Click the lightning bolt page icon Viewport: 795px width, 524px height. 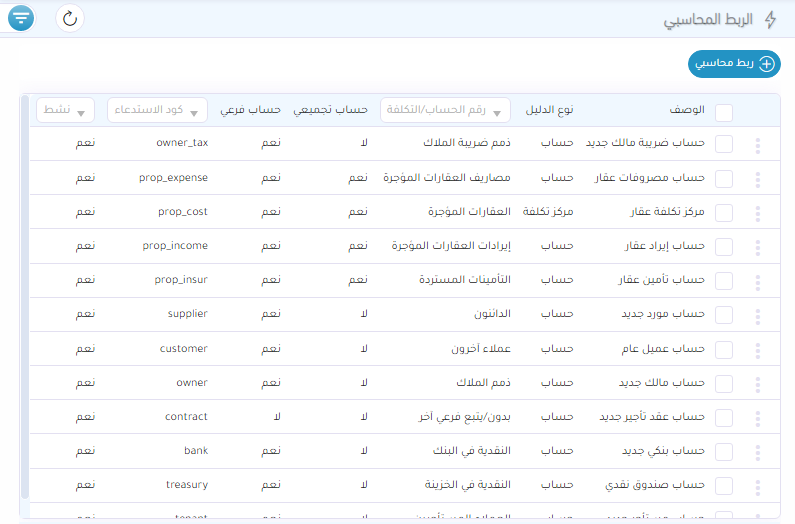(769, 20)
